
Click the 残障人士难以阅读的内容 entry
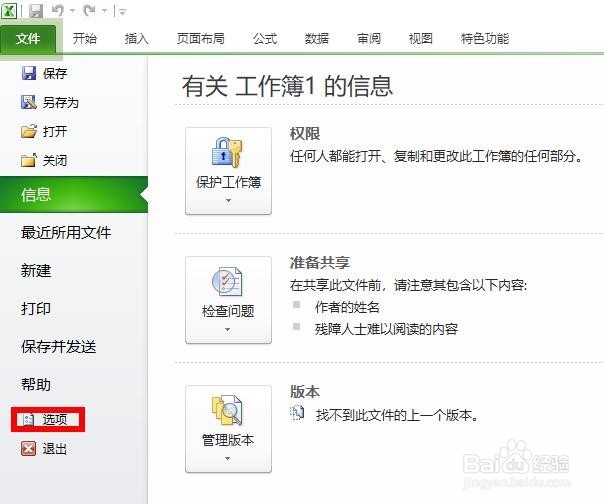coord(386,329)
